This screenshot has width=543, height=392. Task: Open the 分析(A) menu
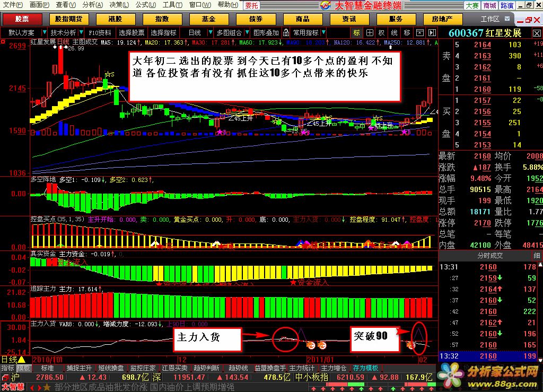coord(92,5)
